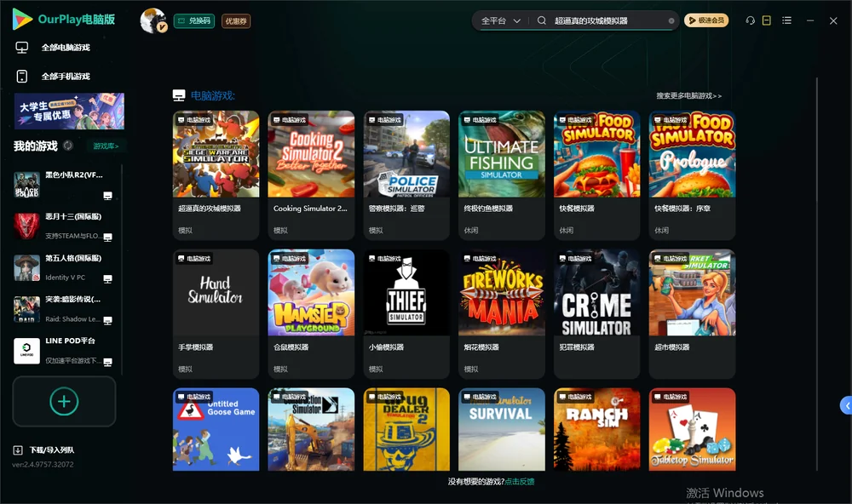Viewport: 852px width, 504px height.
Task: Open the 全部电脑游戏 section
Action: pos(66,48)
